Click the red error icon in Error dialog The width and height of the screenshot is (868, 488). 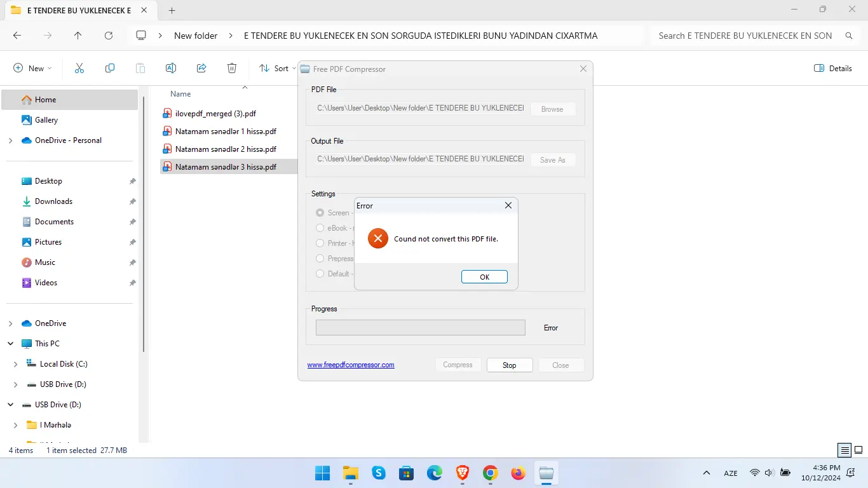378,238
